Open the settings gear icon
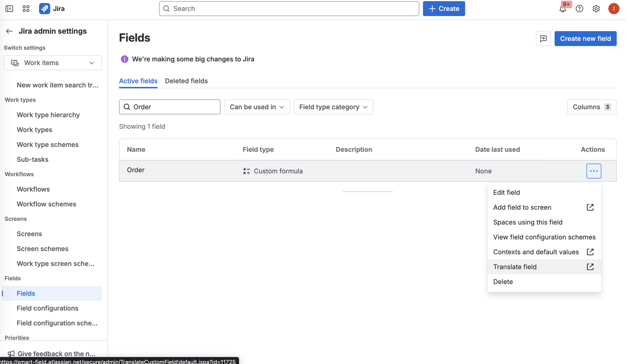626x364 pixels. pos(596,8)
